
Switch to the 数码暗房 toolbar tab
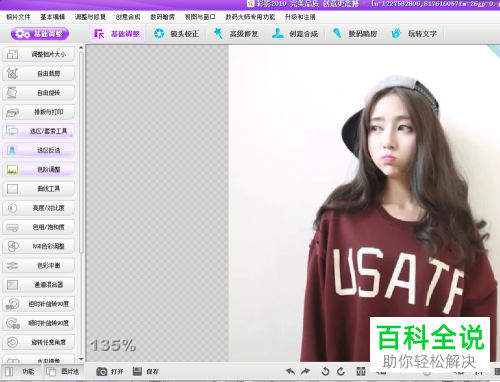[355, 34]
